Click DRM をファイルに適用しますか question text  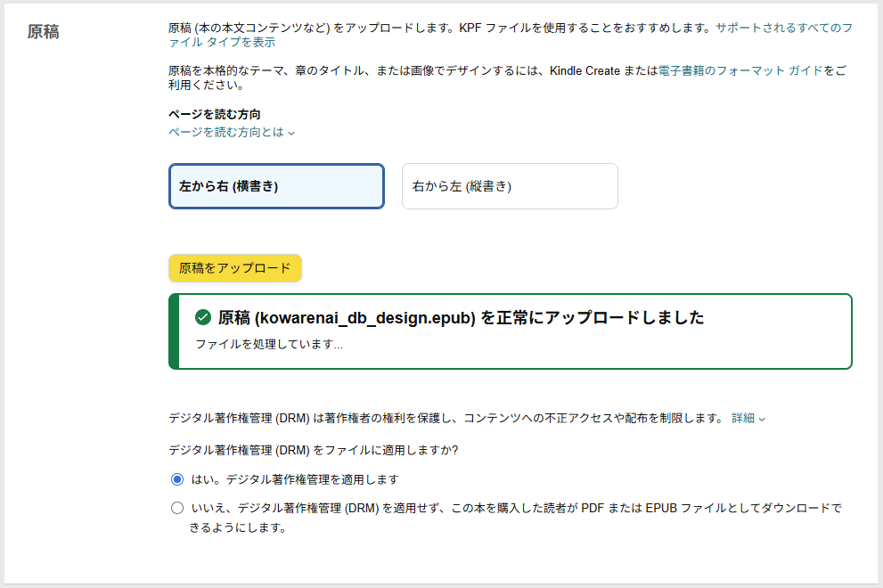(x=314, y=450)
